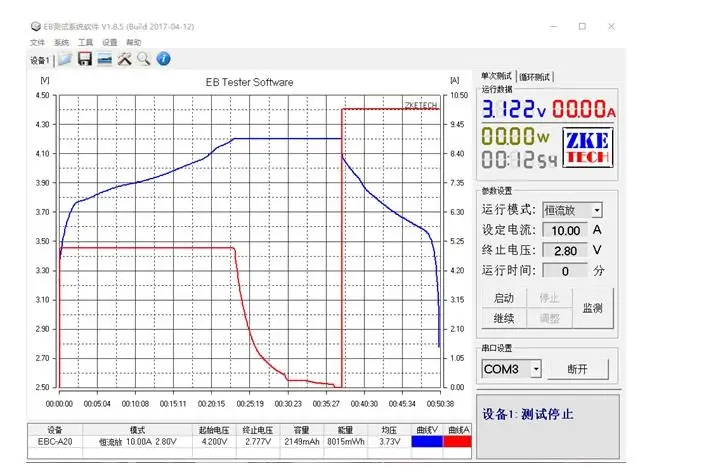Click the ZKE TECH logo
The height and width of the screenshot is (475, 726).
588,148
